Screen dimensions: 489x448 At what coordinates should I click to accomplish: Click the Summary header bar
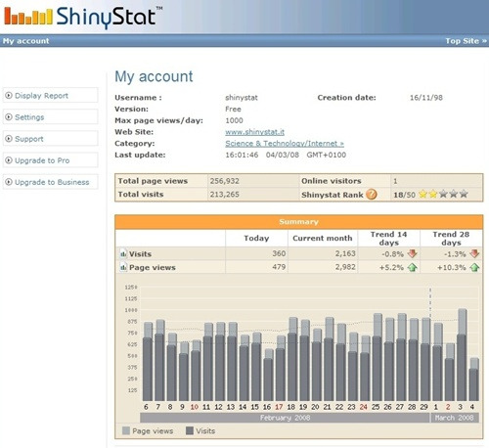pos(298,222)
